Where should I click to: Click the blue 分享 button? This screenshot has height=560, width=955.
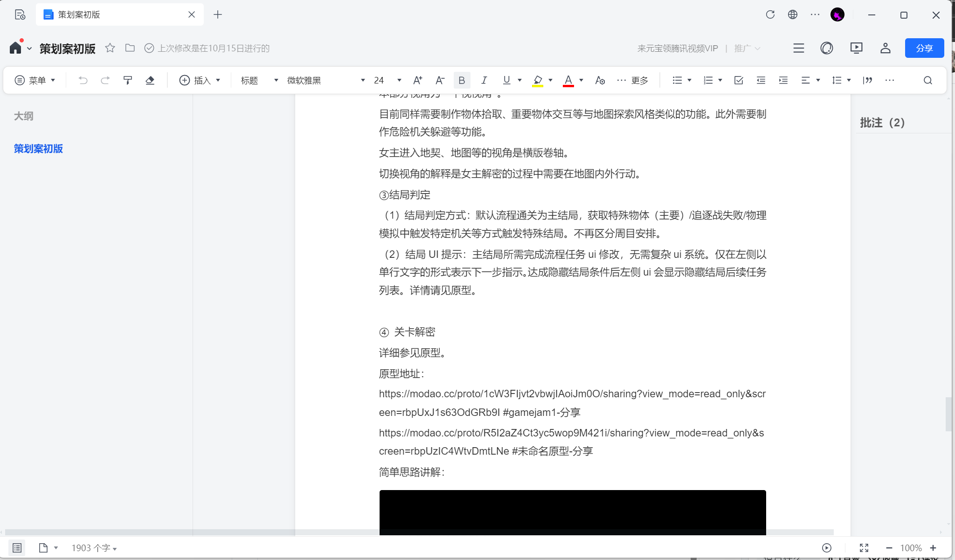tap(924, 48)
